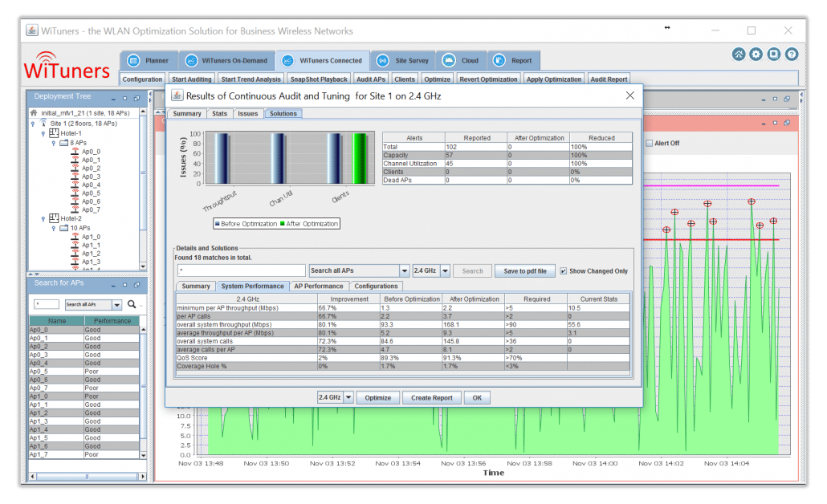Open the Report tab icon

pyautogui.click(x=499, y=60)
